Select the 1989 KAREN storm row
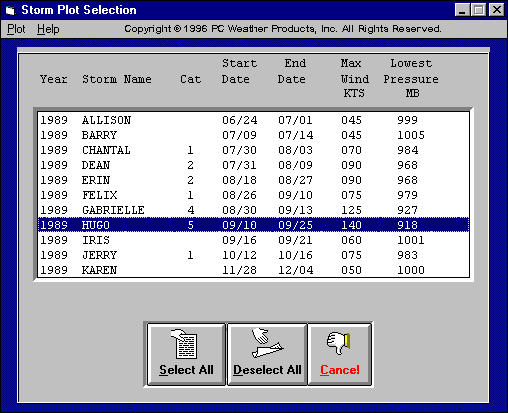The height and width of the screenshot is (413, 508). point(253,270)
